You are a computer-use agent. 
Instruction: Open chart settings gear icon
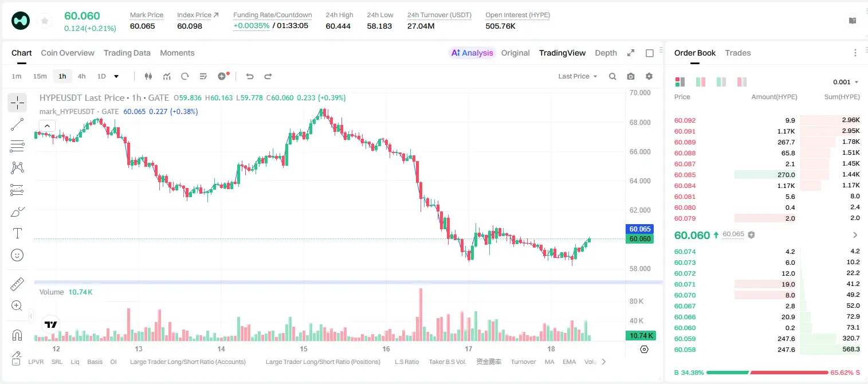[649, 76]
